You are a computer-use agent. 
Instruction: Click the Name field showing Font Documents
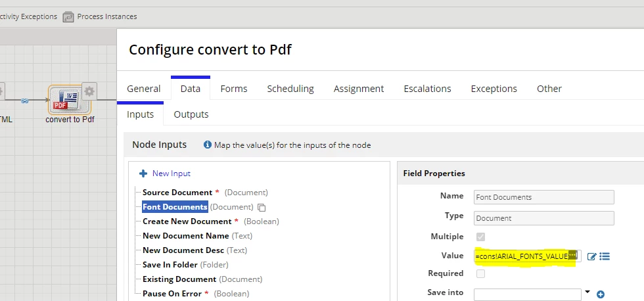(x=544, y=197)
